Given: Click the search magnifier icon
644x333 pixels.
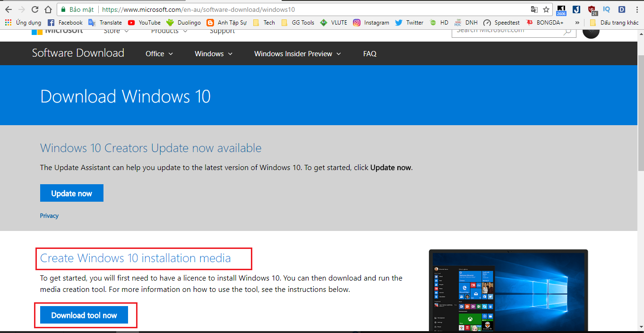Looking at the screenshot, I should [567, 32].
